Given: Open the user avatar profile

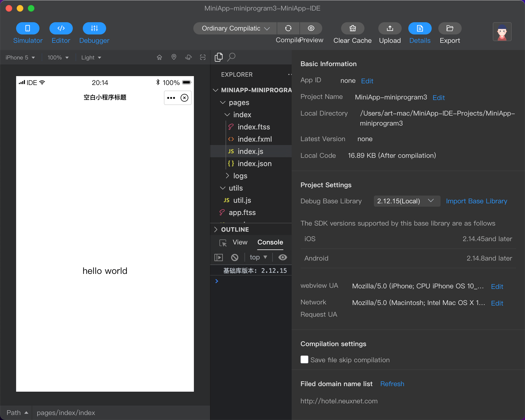Looking at the screenshot, I should pos(502,32).
